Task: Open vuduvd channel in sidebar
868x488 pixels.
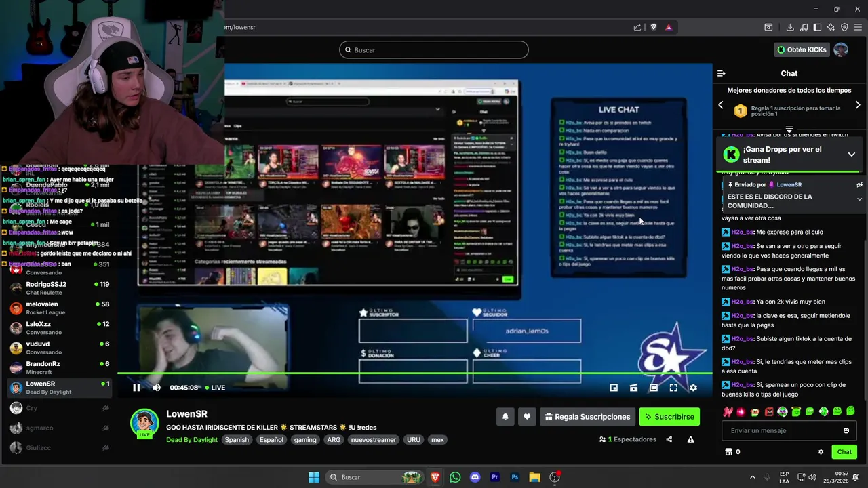Action: click(59, 348)
